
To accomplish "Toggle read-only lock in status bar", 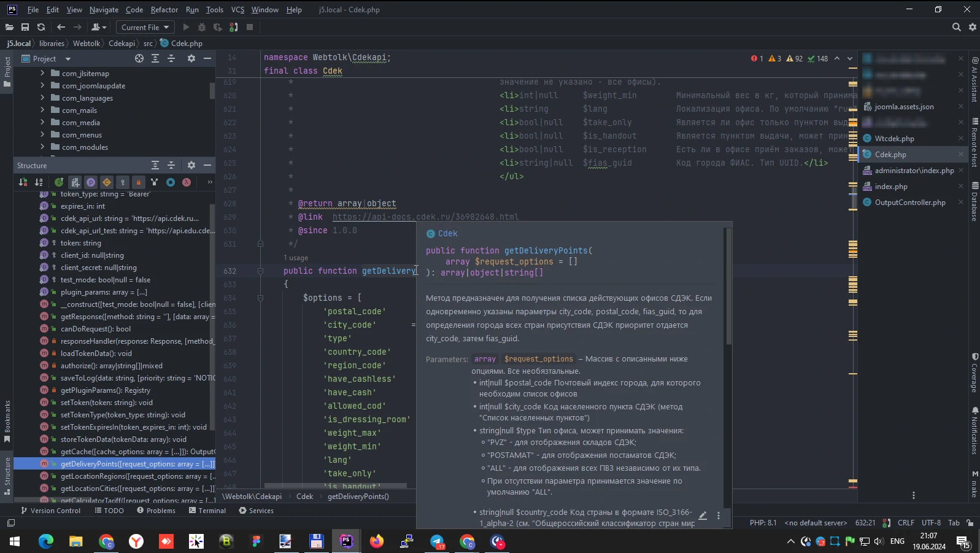I will click(x=970, y=523).
